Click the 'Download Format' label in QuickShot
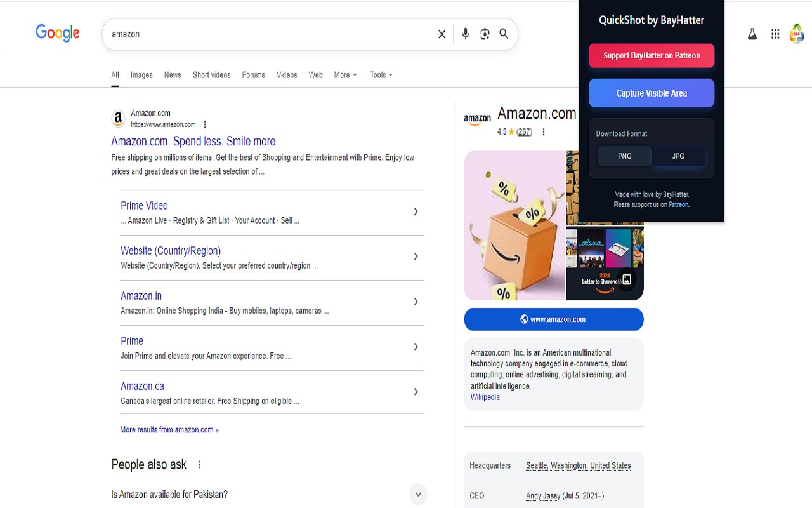Screen dimensions: 812x508 [622, 134]
